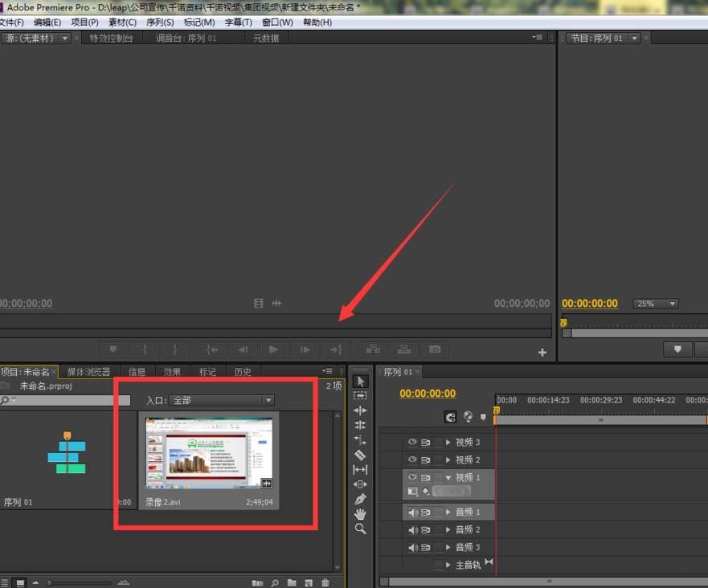Select the Razor tool

[360, 455]
